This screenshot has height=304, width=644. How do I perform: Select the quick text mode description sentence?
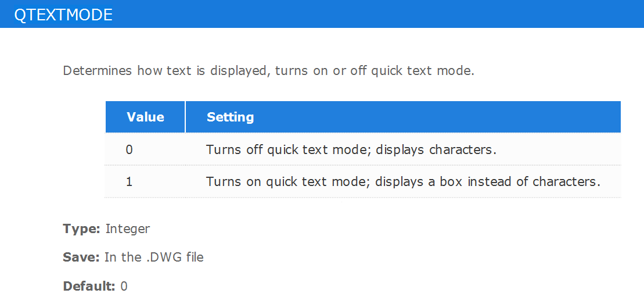click(269, 71)
